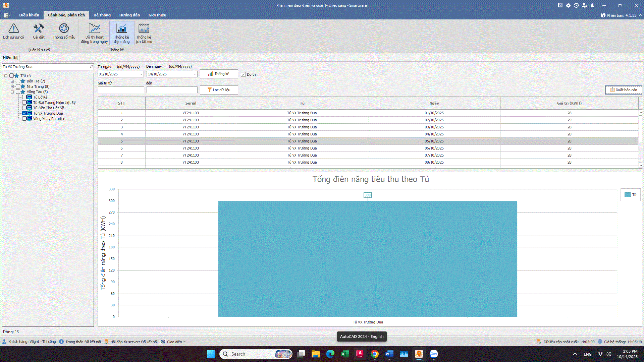Click the Giá trị từ input field
This screenshot has width=644, height=362.
[x=121, y=90]
